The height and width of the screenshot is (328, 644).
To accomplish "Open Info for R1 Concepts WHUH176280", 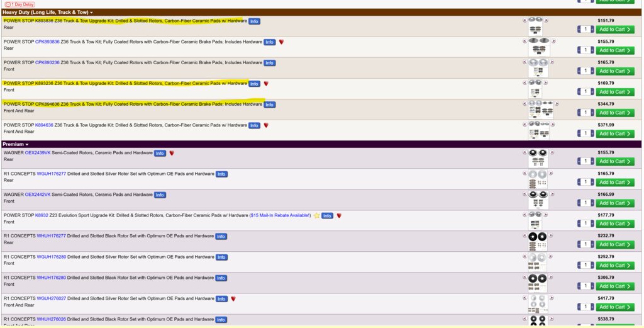I will 221,278.
